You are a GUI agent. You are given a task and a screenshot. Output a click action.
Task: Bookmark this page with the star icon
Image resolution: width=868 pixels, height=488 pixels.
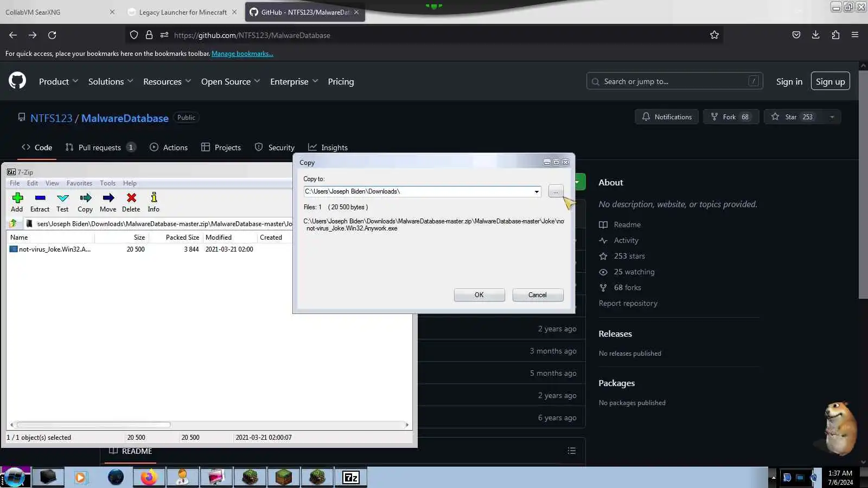click(714, 35)
